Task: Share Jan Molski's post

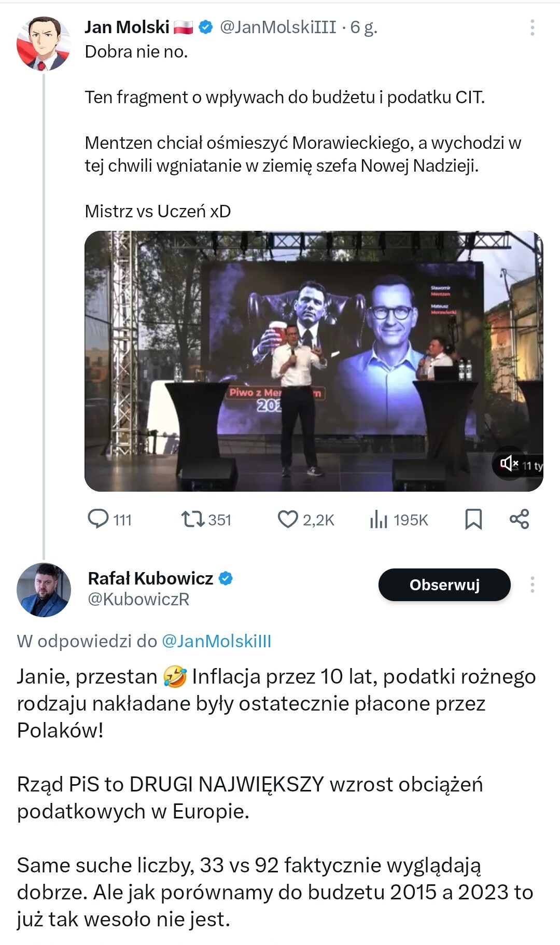Action: (519, 519)
